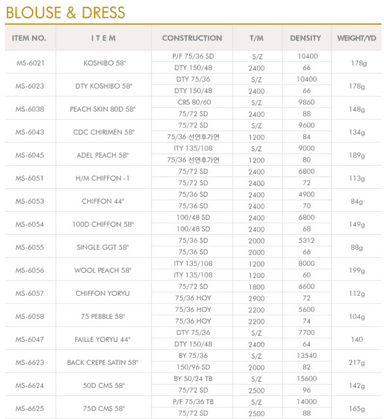Viewport: 384px width, 419px height.
Task: Click the 13540 density value
Action: (307, 356)
